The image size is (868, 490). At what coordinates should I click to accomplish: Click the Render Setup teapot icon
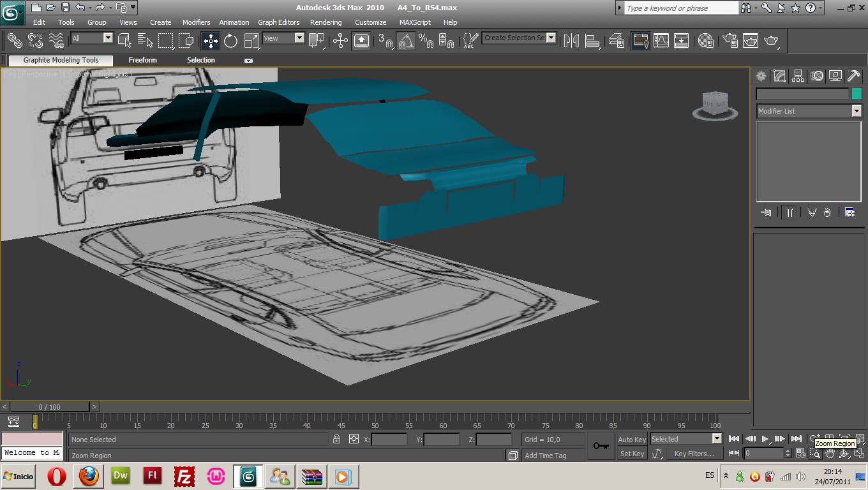pyautogui.click(x=729, y=41)
